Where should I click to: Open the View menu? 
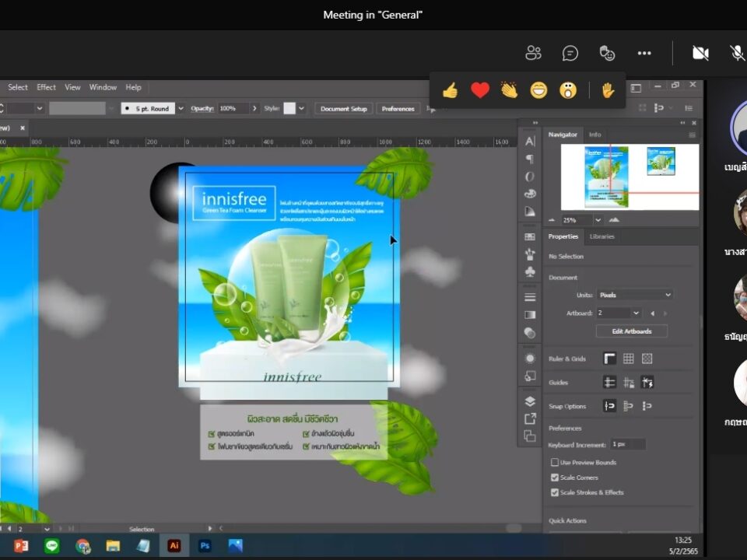(72, 87)
